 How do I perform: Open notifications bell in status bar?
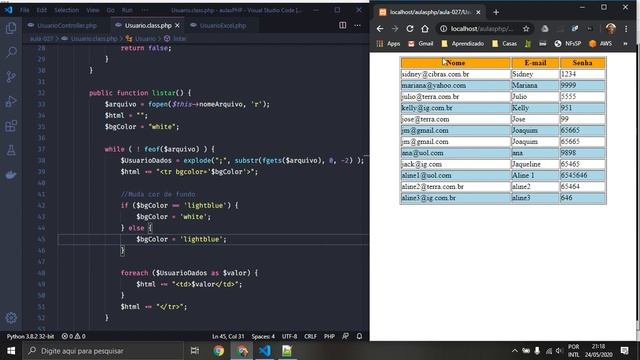click(359, 336)
